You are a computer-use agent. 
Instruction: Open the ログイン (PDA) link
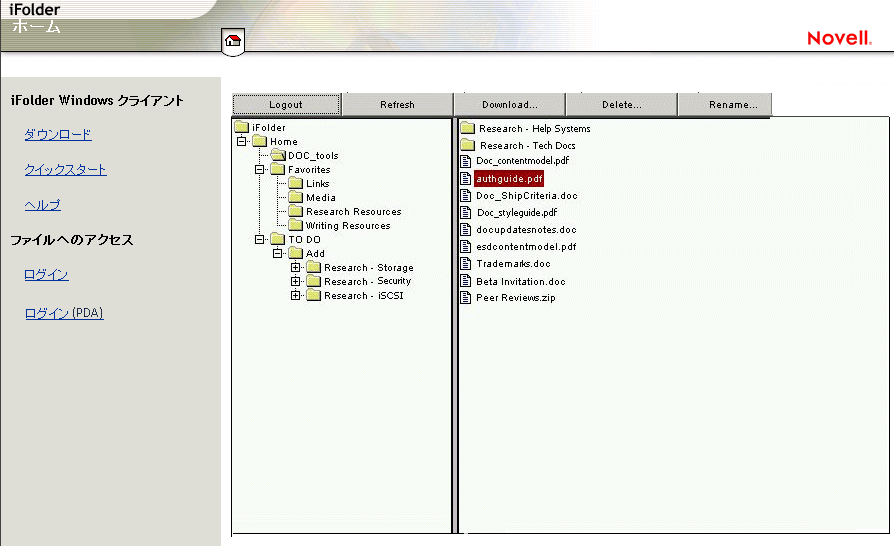click(63, 314)
